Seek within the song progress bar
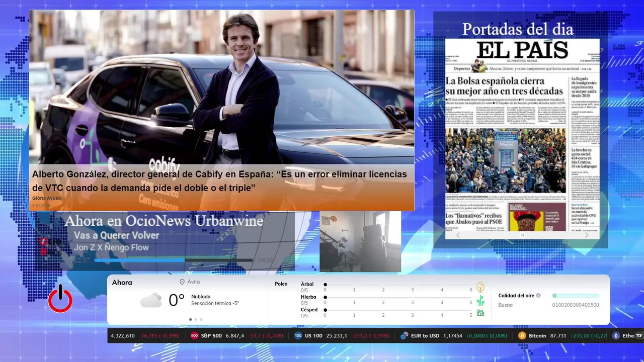644x362 pixels. [x=175, y=260]
